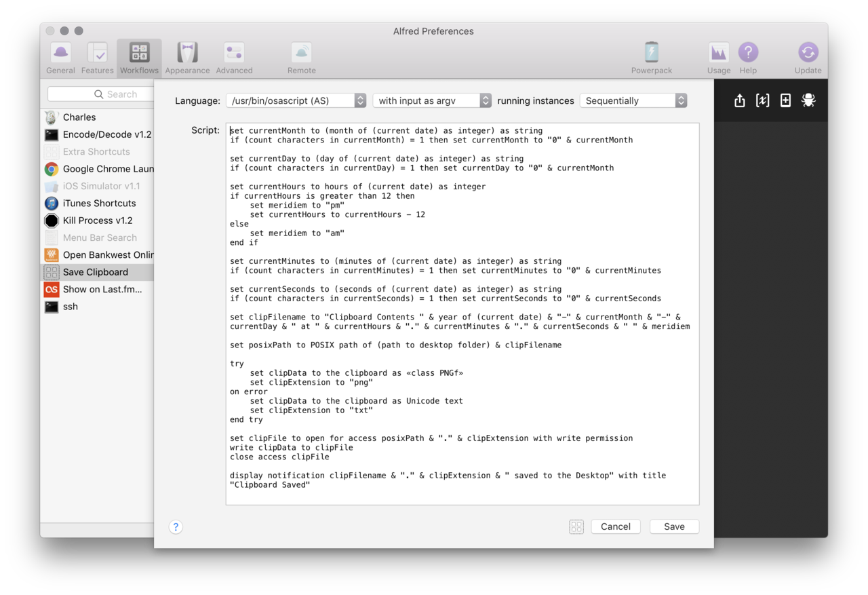This screenshot has height=595, width=868.
Task: Open Help from the toolbar
Action: pyautogui.click(x=748, y=58)
